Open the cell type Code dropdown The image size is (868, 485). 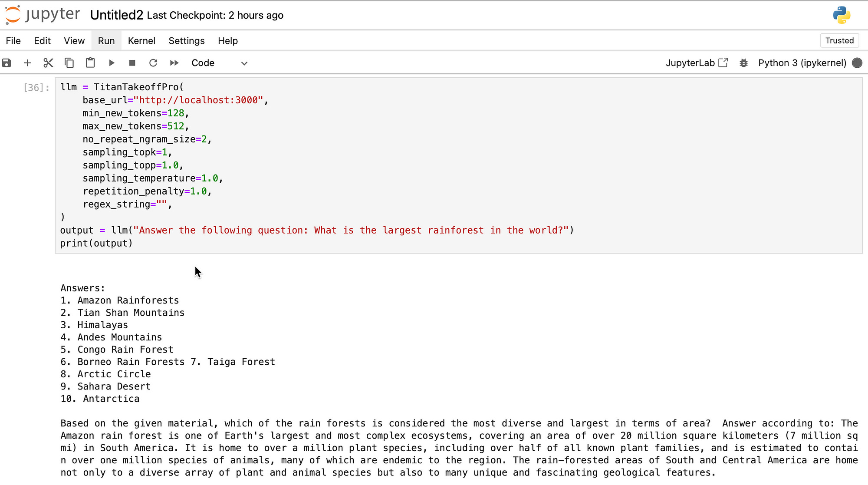pyautogui.click(x=219, y=63)
